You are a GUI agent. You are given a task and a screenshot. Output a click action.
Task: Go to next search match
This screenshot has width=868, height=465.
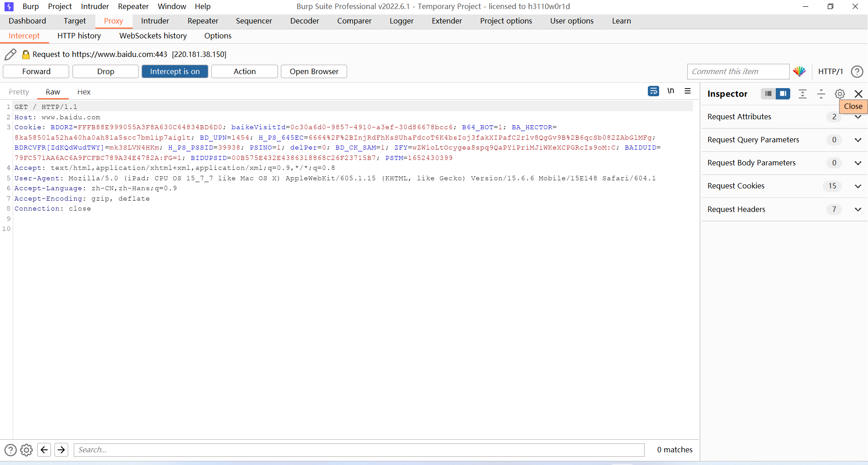61,450
